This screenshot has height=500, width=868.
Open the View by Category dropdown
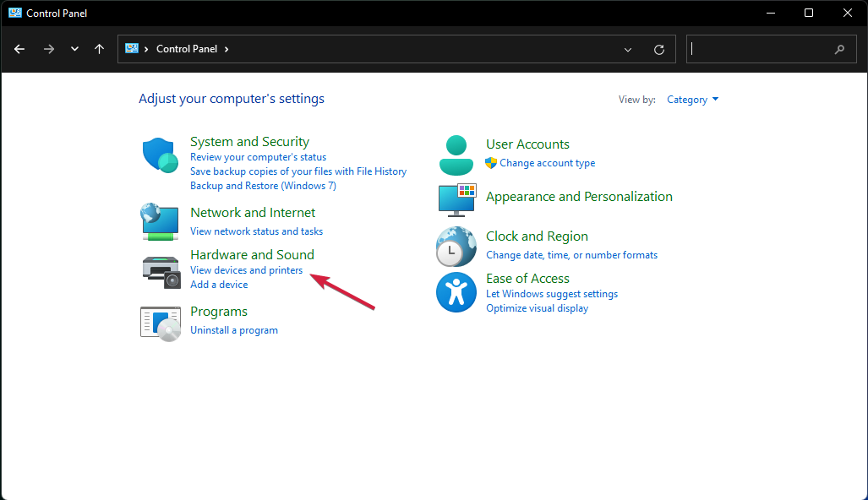coord(692,100)
